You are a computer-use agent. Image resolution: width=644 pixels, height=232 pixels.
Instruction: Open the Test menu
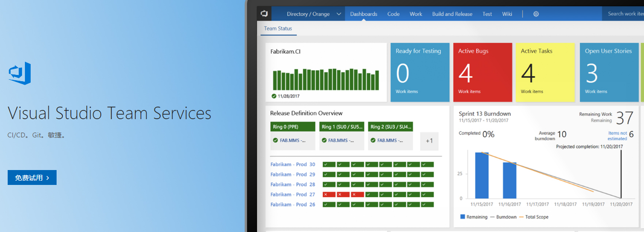tap(487, 14)
